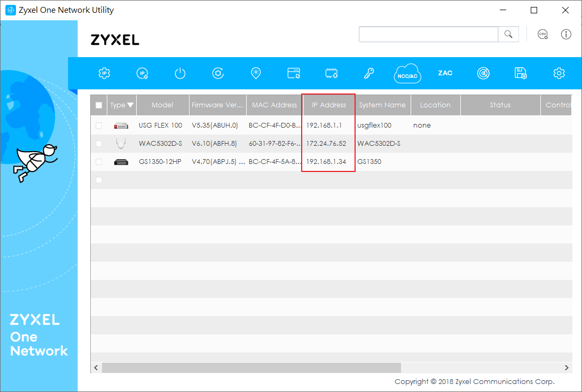The height and width of the screenshot is (392, 582).
Task: Click the Discovery radar icon
Action: point(483,73)
